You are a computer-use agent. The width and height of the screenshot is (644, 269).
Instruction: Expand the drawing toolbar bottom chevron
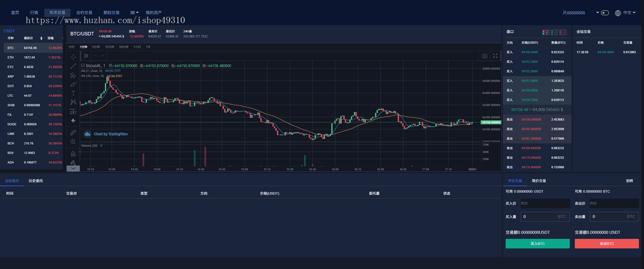(73, 168)
